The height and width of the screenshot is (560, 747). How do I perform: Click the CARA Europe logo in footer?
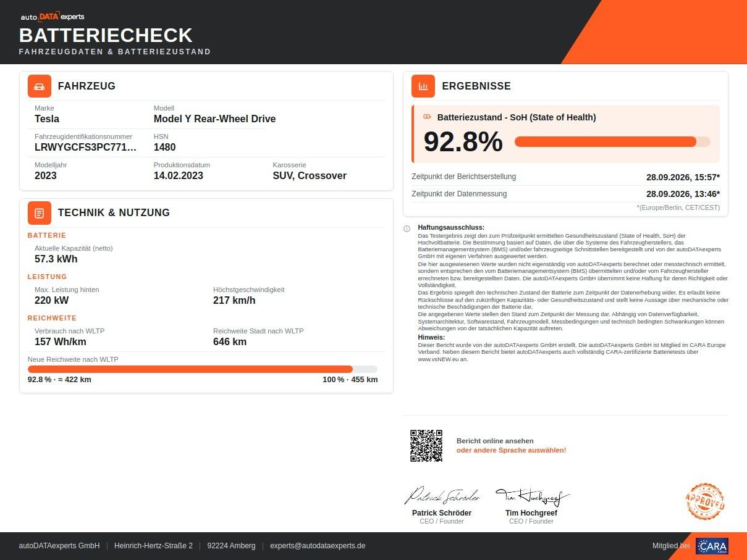712,546
